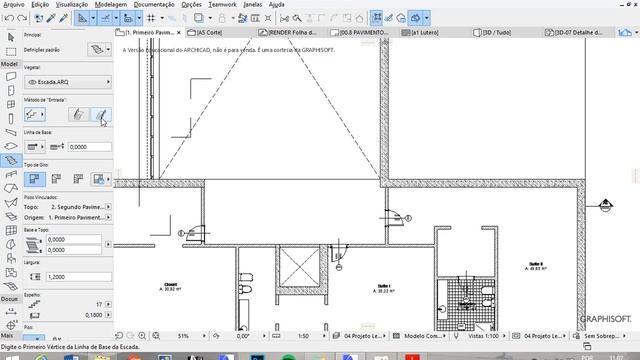Select the Wall tool
Screen dimensions: 640x360
(11, 76)
